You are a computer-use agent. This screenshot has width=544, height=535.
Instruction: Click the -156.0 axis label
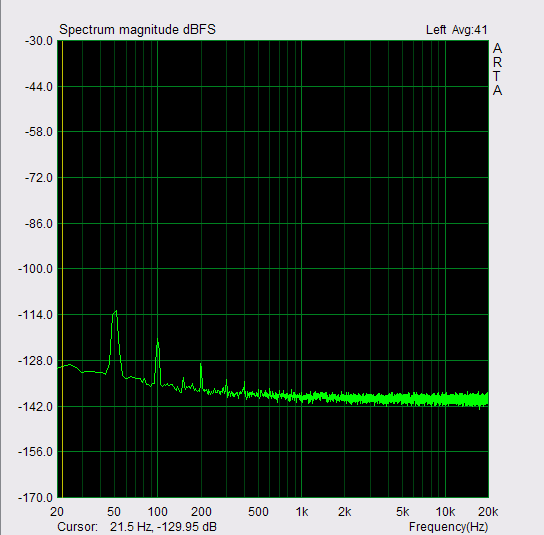point(35,452)
